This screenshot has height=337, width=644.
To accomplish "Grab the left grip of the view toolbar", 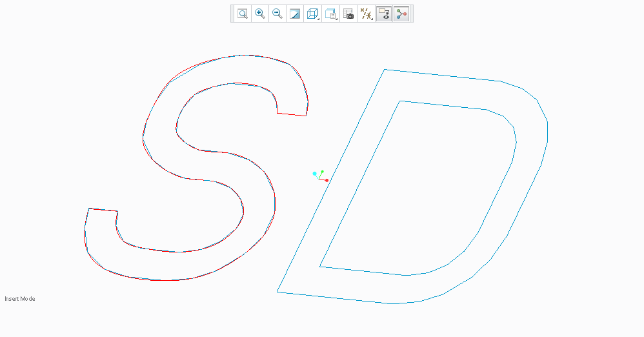I will 232,14.
